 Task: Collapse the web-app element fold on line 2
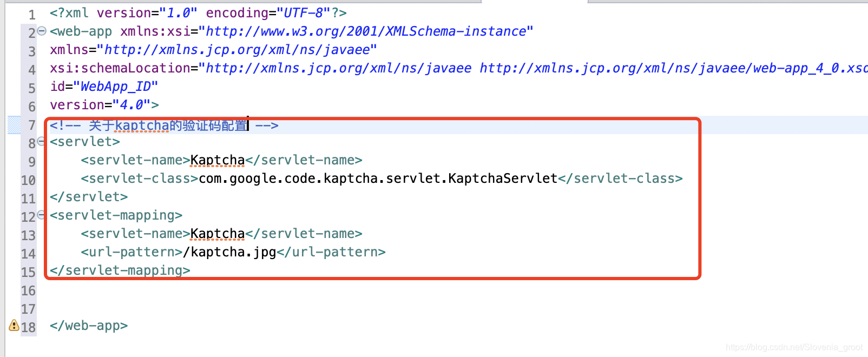(42, 31)
